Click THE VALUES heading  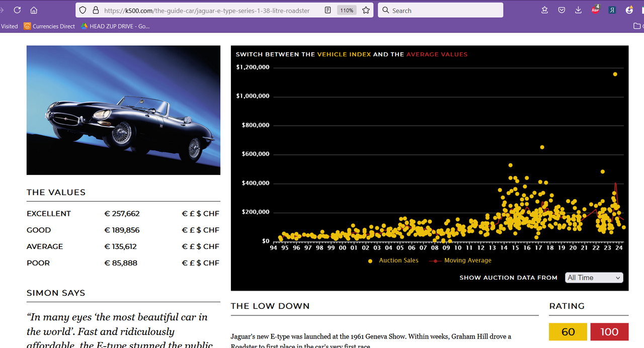click(56, 193)
